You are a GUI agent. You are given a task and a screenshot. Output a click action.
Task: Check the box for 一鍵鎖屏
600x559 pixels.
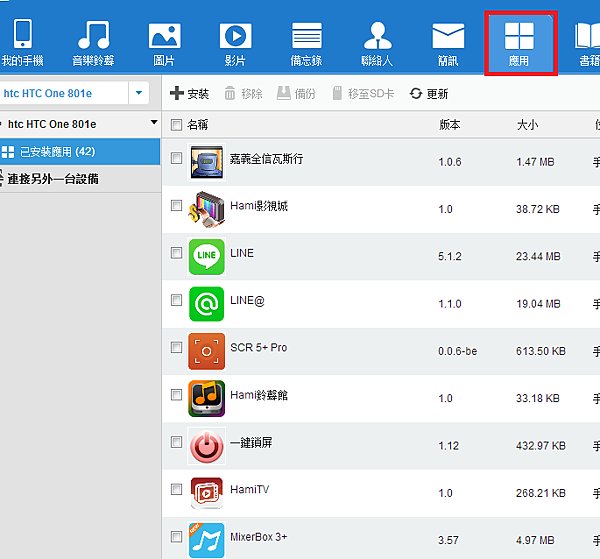176,442
